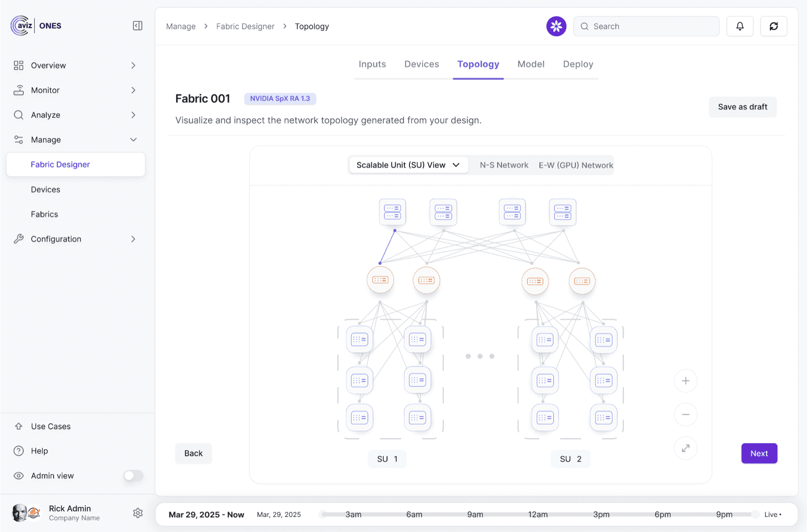
Task: Open the Aviz ONES logo home icon
Action: [20, 25]
